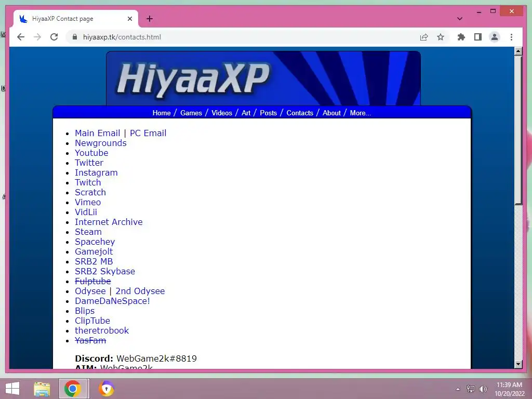Open the DameDaNeSpace! link
This screenshot has width=532, height=399.
(112, 301)
